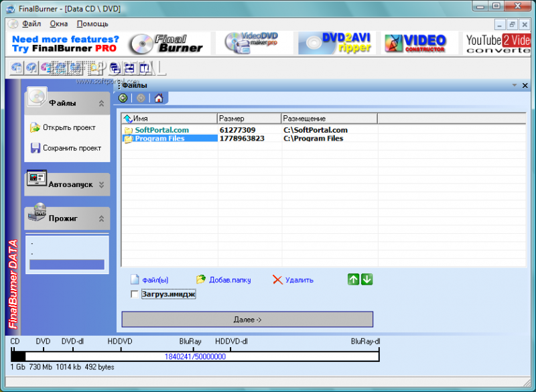Click the Удалить link
Screen dimensions: 536x392
pyautogui.click(x=299, y=280)
